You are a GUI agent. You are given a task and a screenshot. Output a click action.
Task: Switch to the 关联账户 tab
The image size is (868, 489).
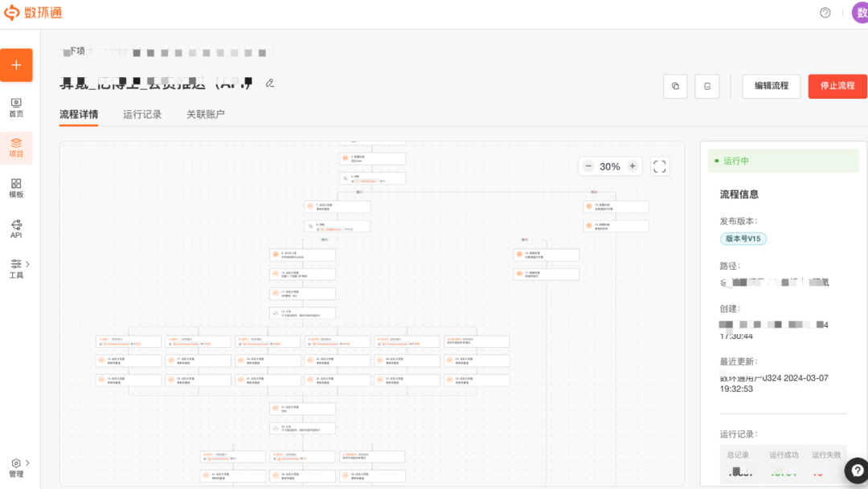point(206,114)
